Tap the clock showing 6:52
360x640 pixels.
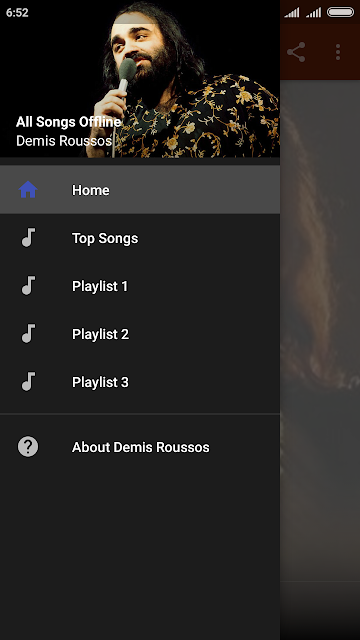click(17, 13)
